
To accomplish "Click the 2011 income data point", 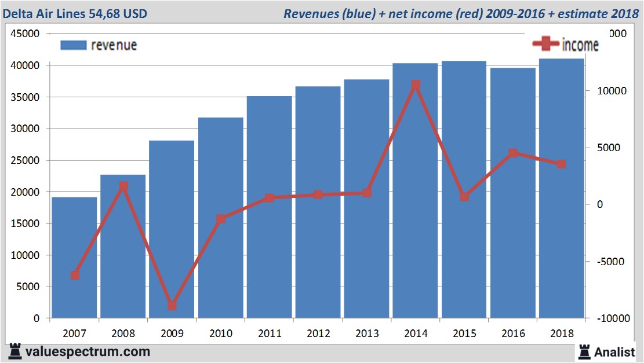I will point(270,198).
